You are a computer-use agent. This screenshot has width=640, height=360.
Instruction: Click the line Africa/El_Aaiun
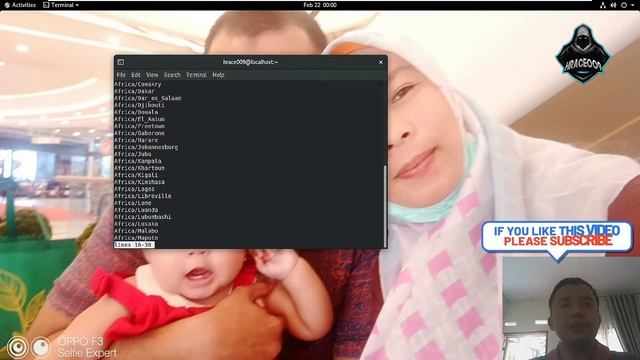(139, 119)
